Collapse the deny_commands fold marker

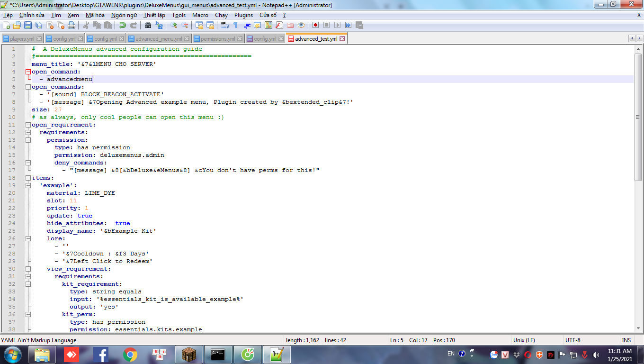[x=28, y=163]
